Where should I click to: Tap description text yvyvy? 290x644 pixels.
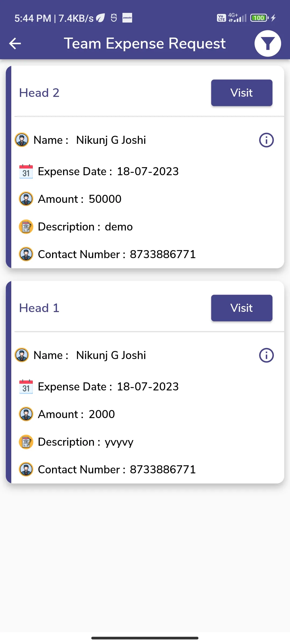click(x=119, y=443)
